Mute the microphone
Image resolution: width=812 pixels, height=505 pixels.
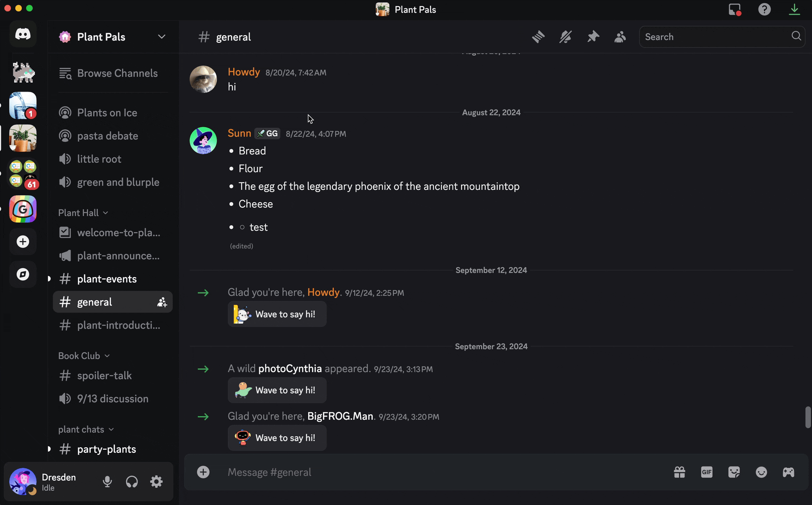click(107, 482)
